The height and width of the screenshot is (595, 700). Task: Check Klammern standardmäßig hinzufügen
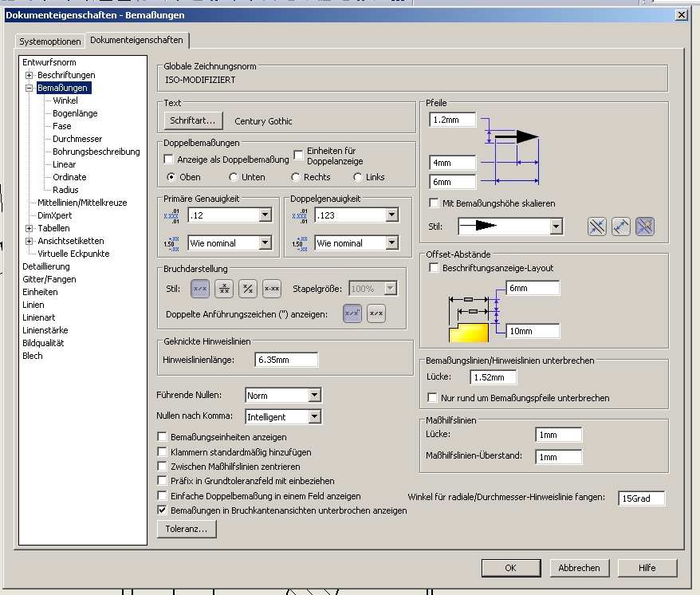[162, 452]
